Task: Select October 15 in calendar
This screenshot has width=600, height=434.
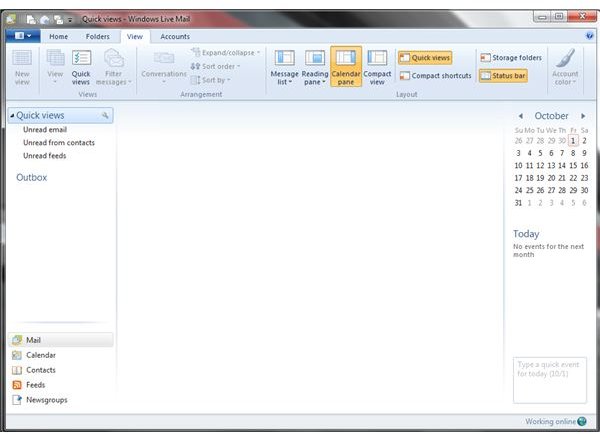Action: click(x=573, y=166)
